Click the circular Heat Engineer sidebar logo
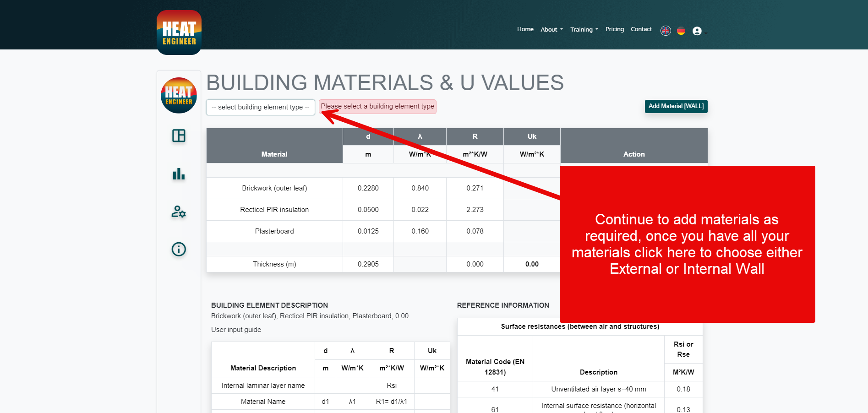The height and width of the screenshot is (413, 868). coord(179,95)
